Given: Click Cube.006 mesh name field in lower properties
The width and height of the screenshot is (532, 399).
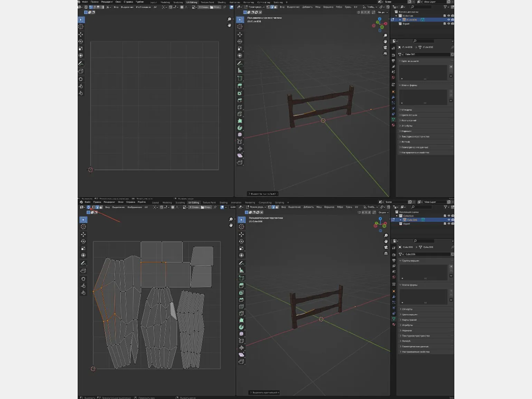Looking at the screenshot, I should coord(425,254).
